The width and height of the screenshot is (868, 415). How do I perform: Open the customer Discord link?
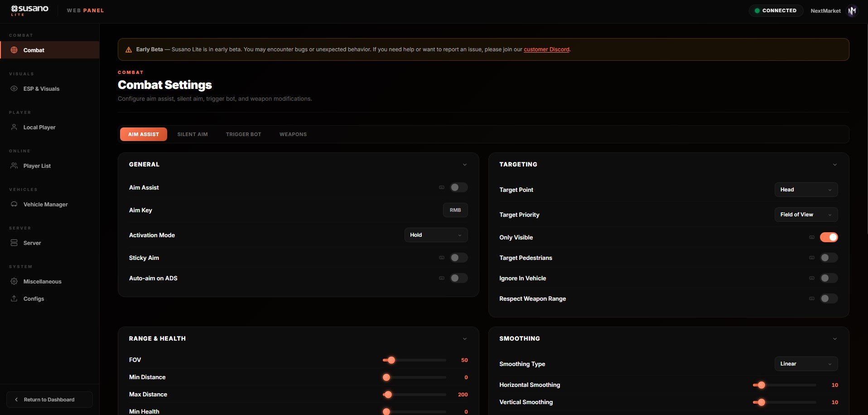[x=546, y=49]
